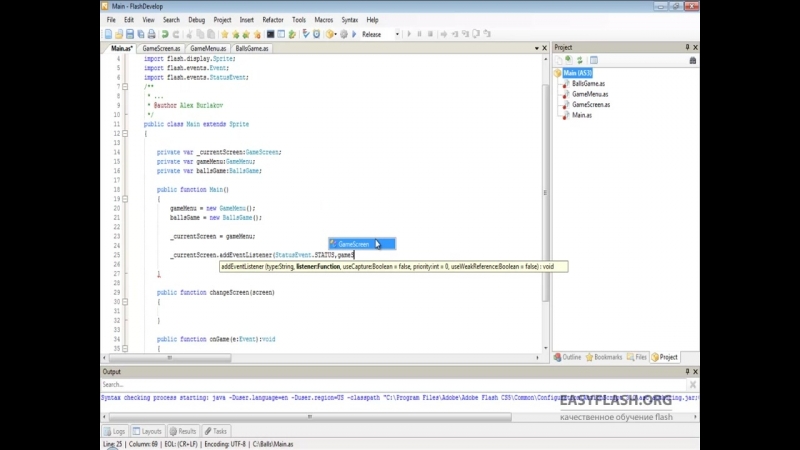Image resolution: width=800 pixels, height=450 pixels.
Task: Click the New document toolbar icon
Action: (108, 34)
